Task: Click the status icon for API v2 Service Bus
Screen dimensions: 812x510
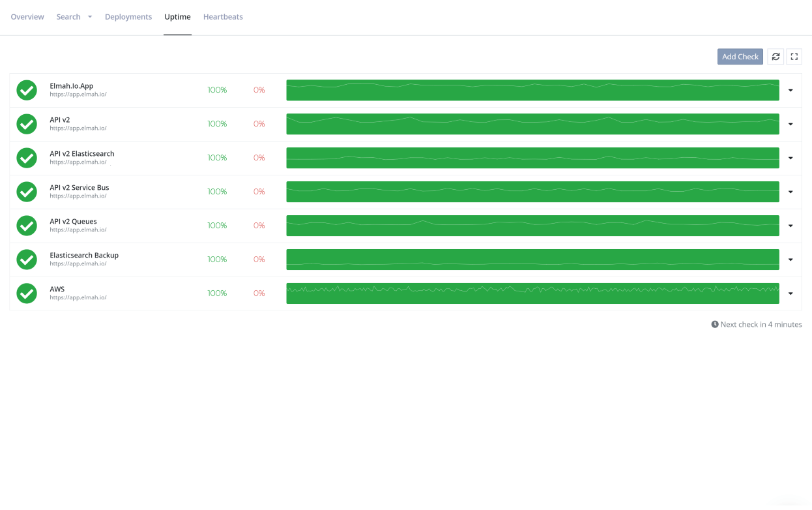Action: [27, 191]
